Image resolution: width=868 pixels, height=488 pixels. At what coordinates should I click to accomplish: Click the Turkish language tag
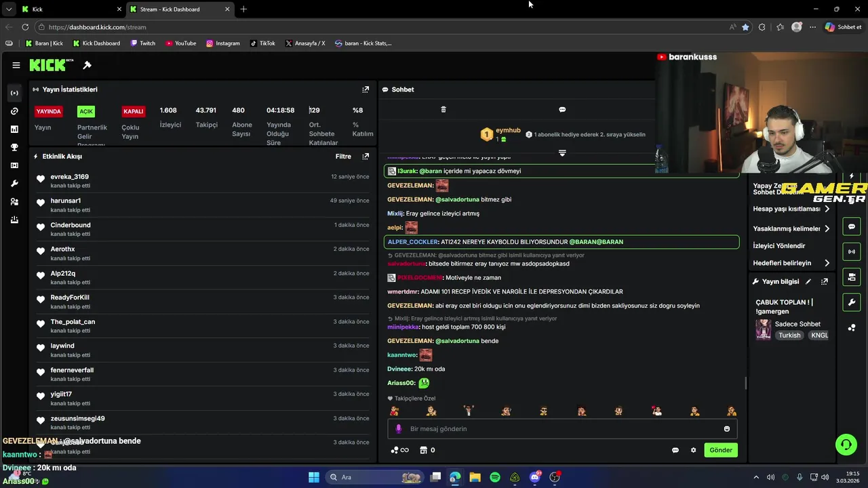pyautogui.click(x=789, y=335)
